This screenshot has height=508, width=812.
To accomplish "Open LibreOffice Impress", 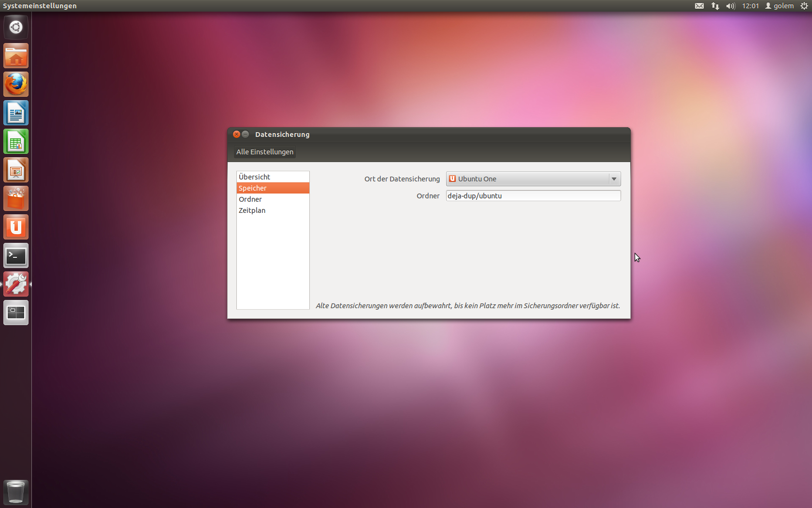I will coord(16,170).
